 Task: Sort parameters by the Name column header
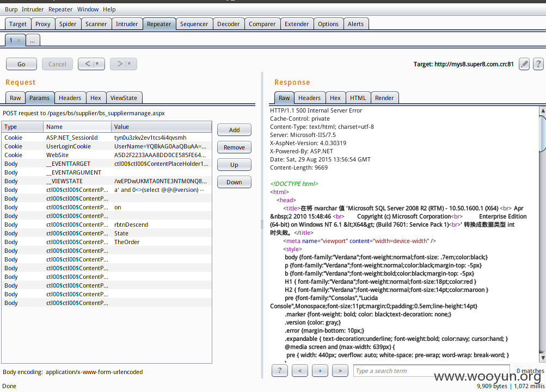tap(77, 127)
